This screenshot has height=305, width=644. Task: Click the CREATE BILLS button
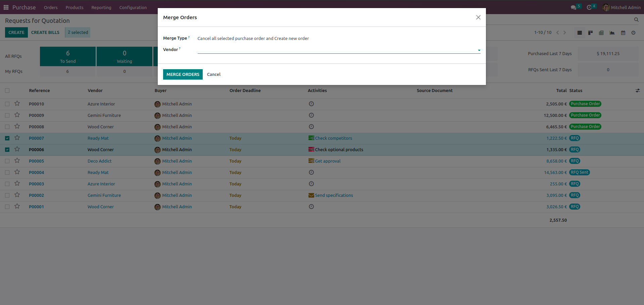(45, 32)
